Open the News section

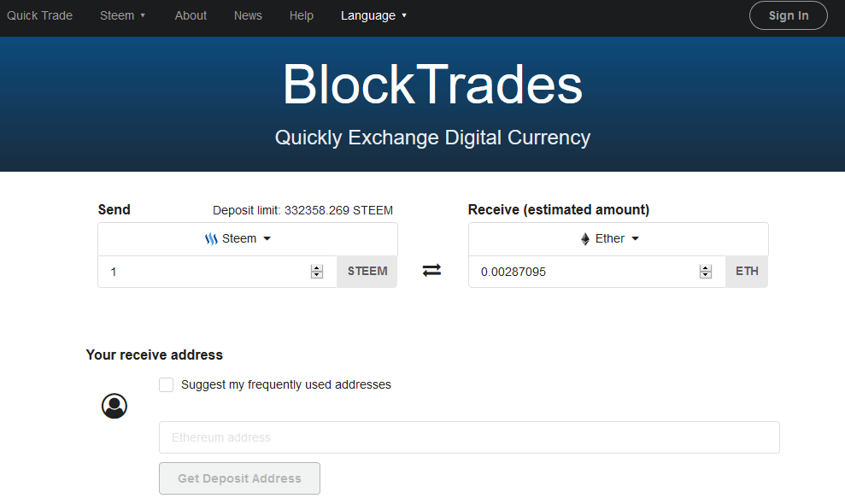pyautogui.click(x=248, y=15)
